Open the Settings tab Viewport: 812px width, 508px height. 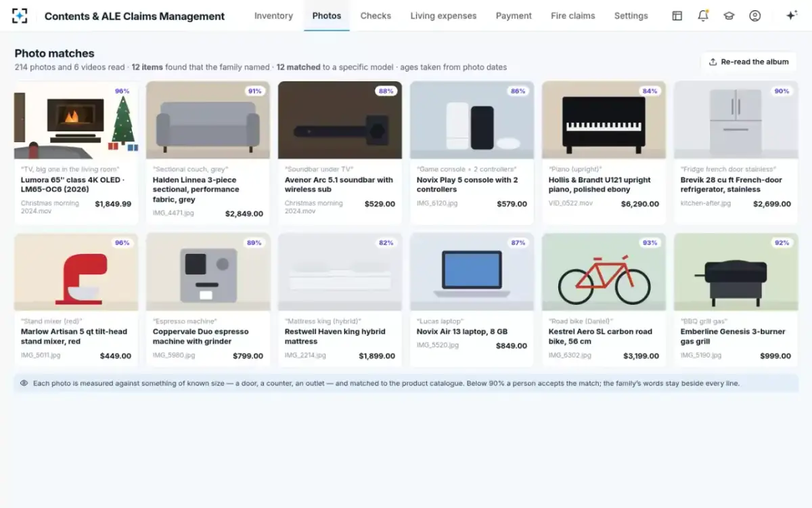click(631, 16)
